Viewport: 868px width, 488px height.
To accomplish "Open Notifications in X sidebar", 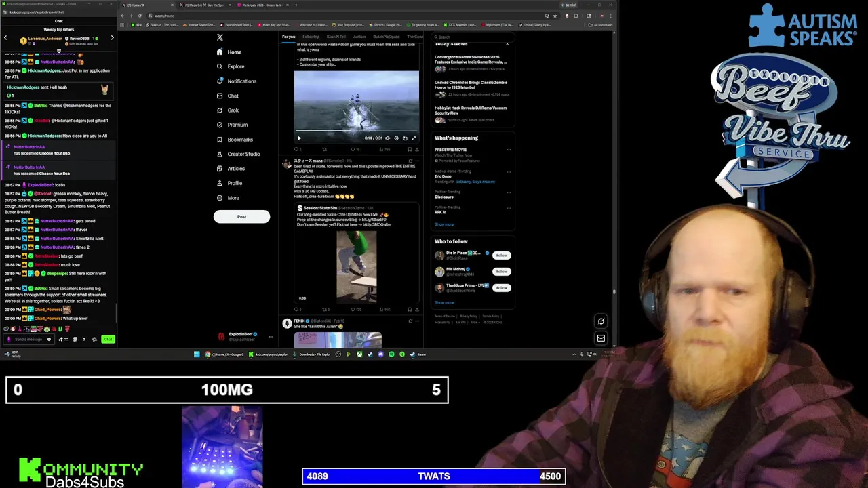I will pyautogui.click(x=237, y=81).
